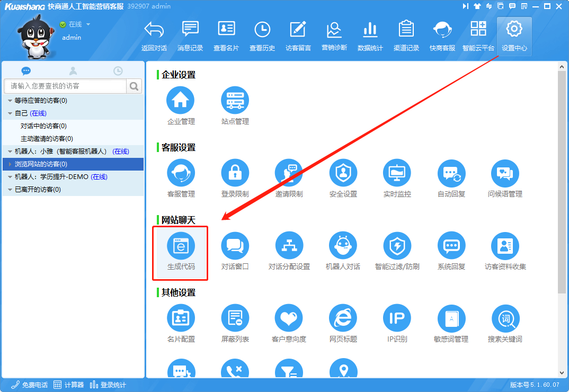The image size is (569, 392).
Task: Click the vertical scrollbar thumb in the settings panel
Action: 562,182
